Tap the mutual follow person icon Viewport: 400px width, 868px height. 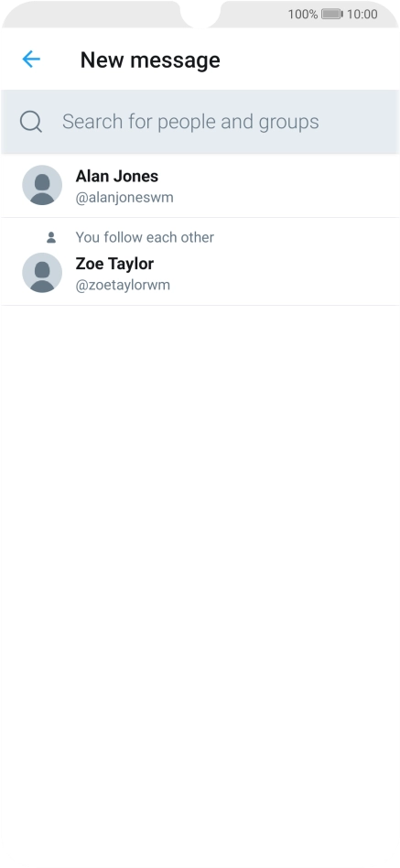point(51,237)
